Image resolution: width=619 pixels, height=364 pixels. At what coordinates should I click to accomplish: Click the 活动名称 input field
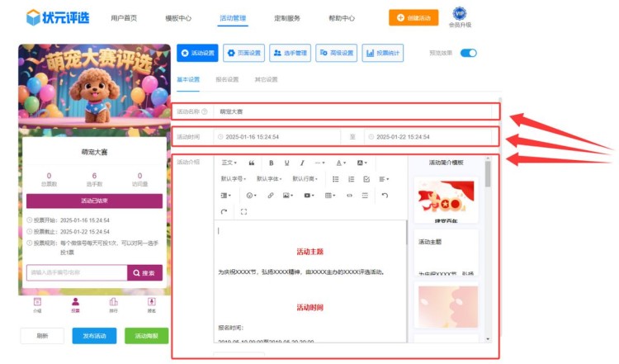355,111
